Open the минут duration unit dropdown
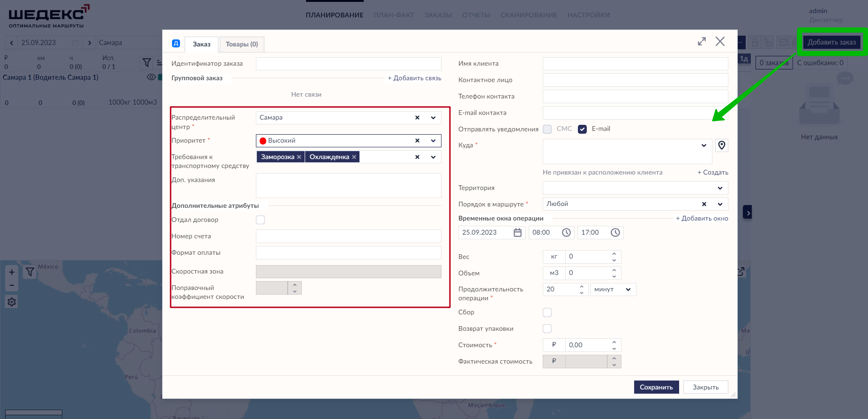Viewport: 868px width, 419px height. pos(628,289)
